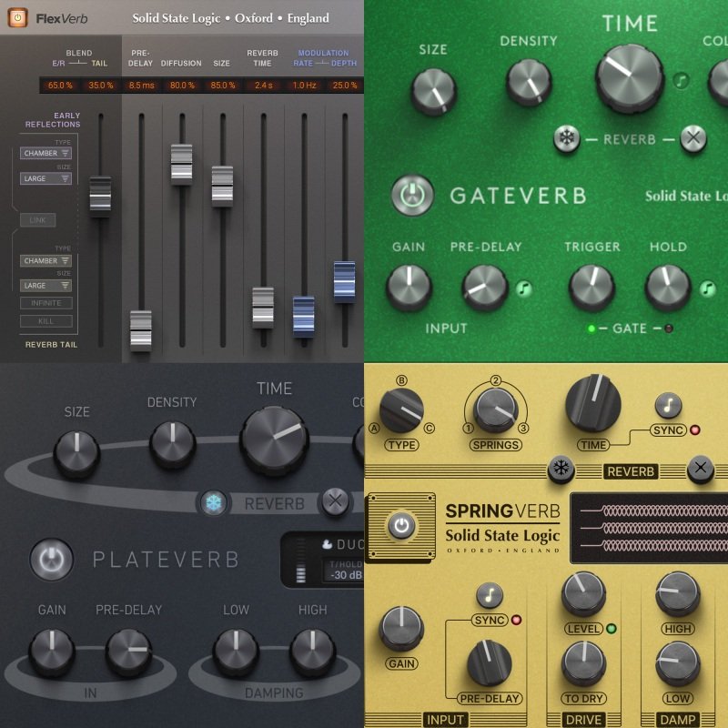
Task: Click the SpringVerb input GAIN knob
Action: coord(401,629)
